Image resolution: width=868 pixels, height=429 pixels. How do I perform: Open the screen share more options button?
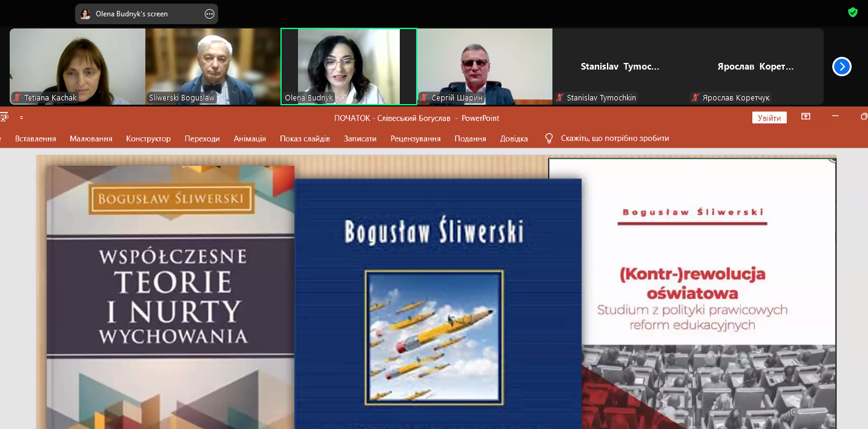210,14
